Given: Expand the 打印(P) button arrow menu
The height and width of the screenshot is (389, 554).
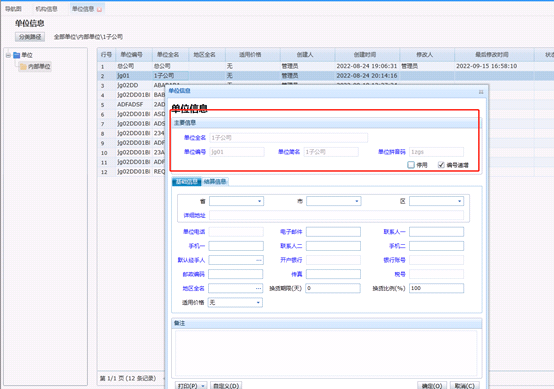Looking at the screenshot, I should [x=203, y=386].
